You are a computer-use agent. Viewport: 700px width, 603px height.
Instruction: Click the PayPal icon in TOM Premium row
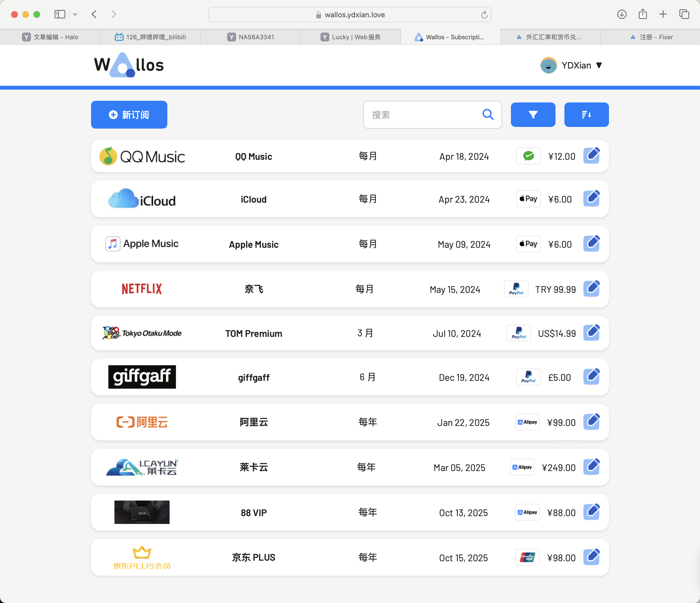click(518, 333)
